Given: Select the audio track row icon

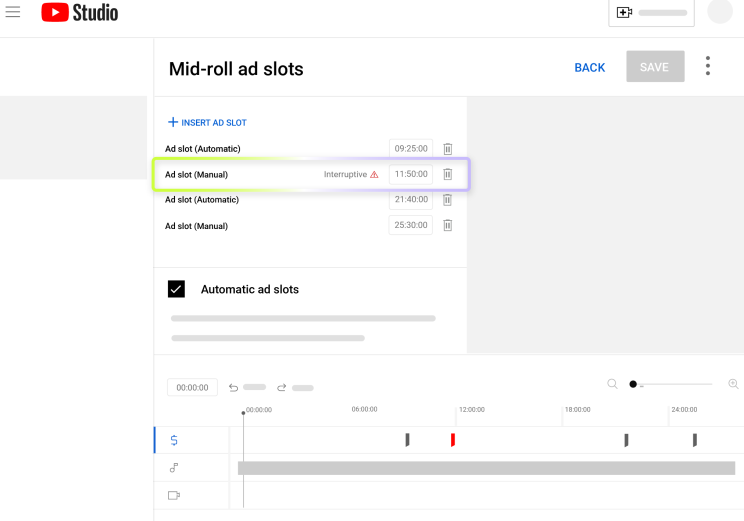Looking at the screenshot, I should 174,467.
